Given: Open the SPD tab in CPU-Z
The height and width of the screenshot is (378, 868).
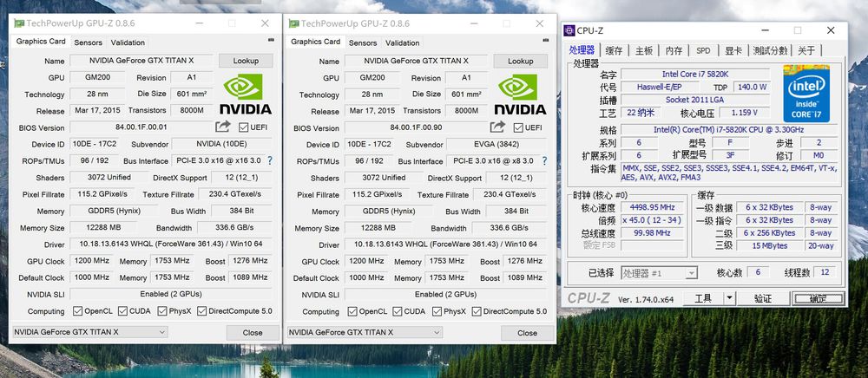Looking at the screenshot, I should click(703, 50).
